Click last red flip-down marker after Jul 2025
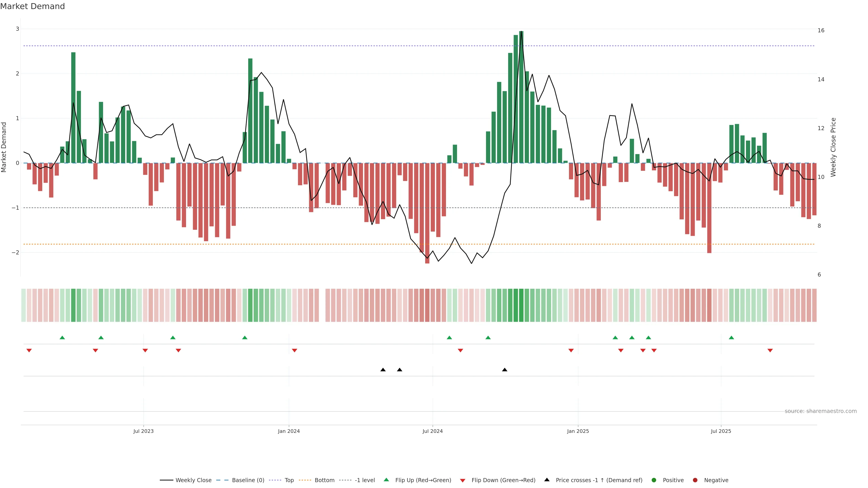This screenshot has width=868, height=488. tap(770, 351)
